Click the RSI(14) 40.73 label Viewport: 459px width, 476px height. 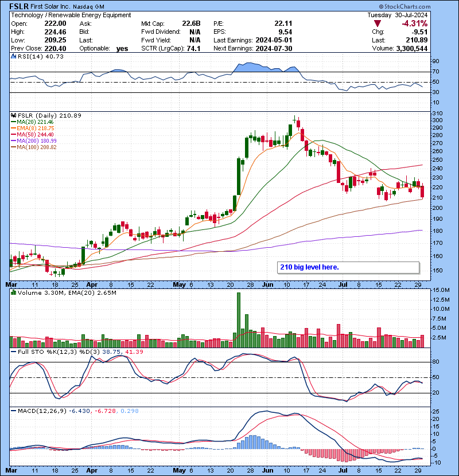41,56
